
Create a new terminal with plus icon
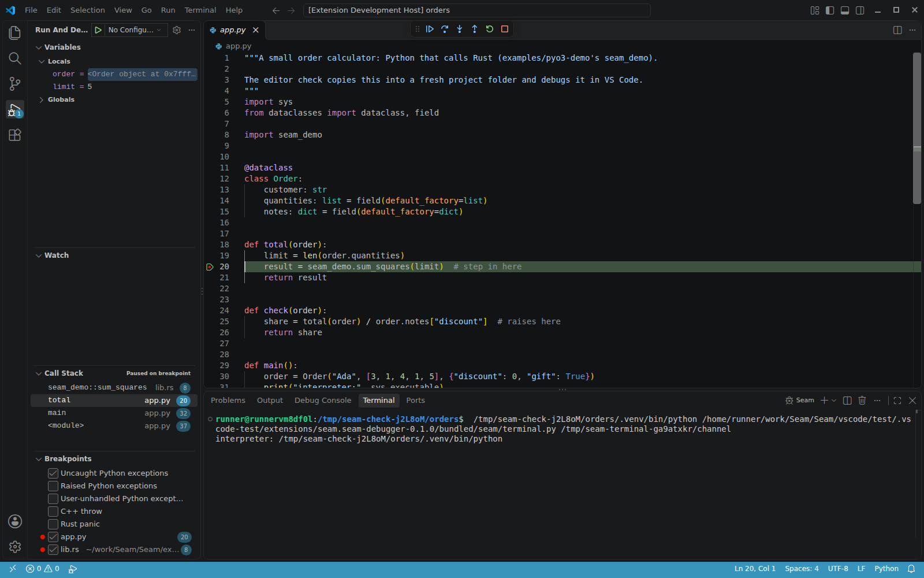(x=824, y=400)
